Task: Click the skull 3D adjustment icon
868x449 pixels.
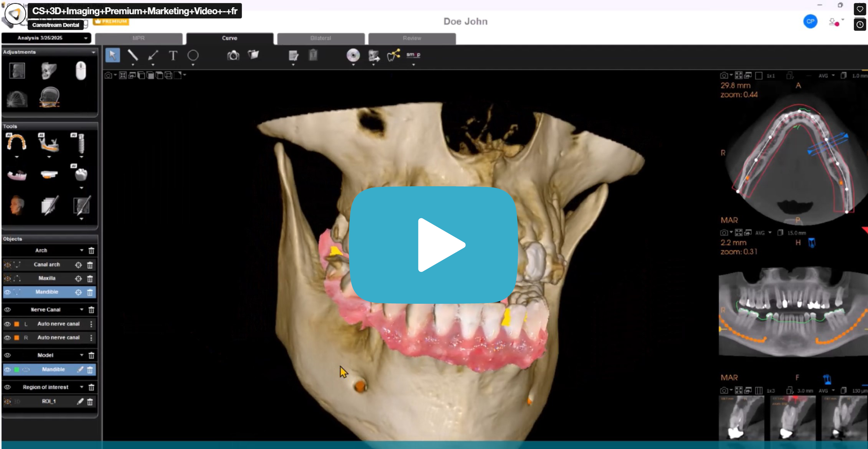Action: [x=49, y=71]
